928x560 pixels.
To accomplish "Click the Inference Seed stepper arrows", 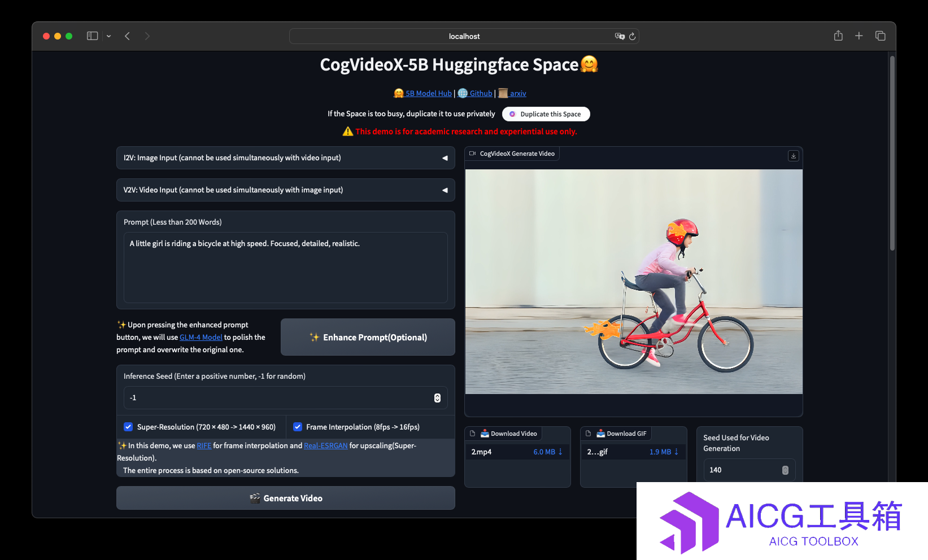I will click(437, 398).
